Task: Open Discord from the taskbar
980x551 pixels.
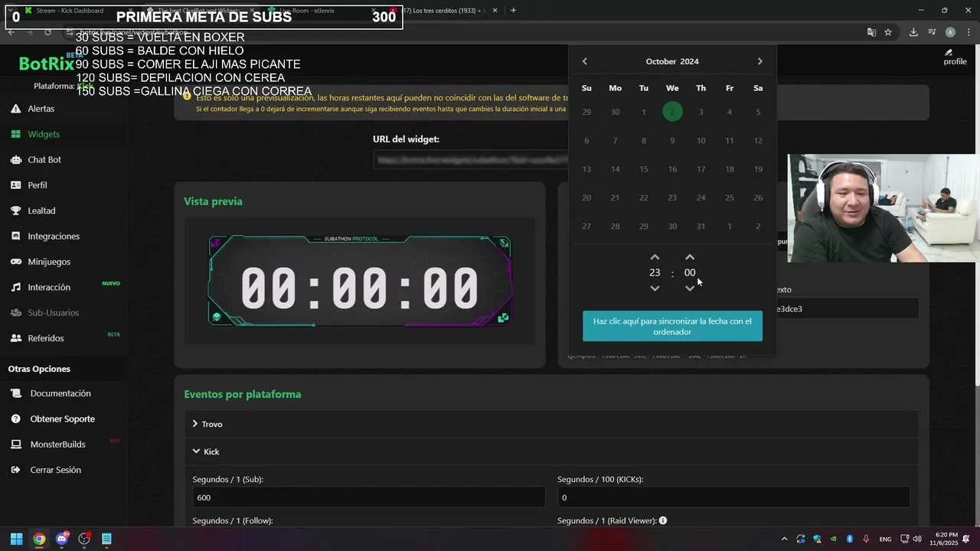Action: (x=62, y=539)
